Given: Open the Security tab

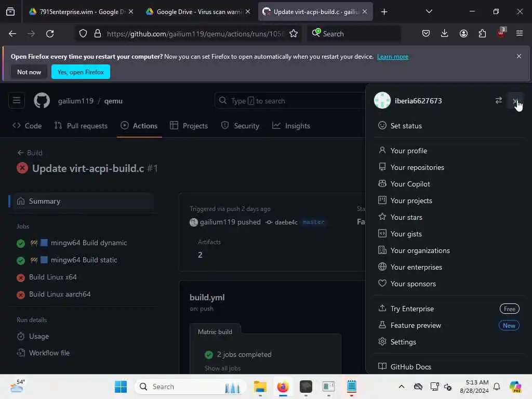Looking at the screenshot, I should pos(240,126).
